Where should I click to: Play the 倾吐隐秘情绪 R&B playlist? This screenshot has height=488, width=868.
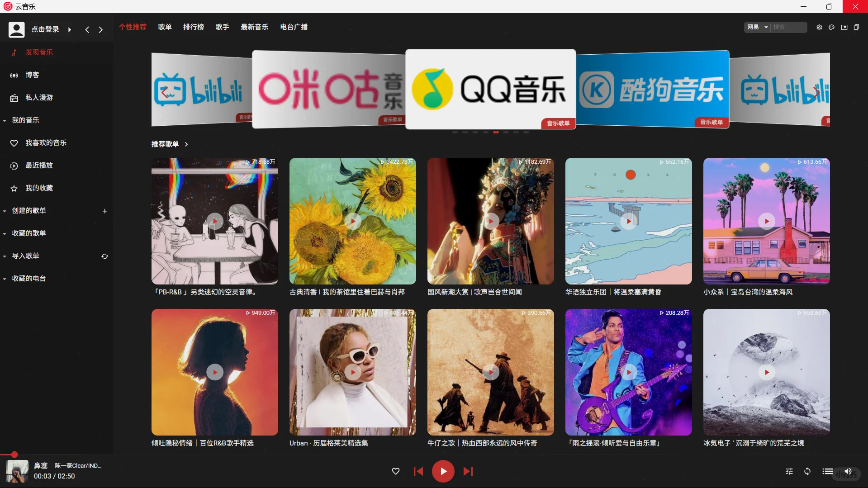click(x=215, y=372)
